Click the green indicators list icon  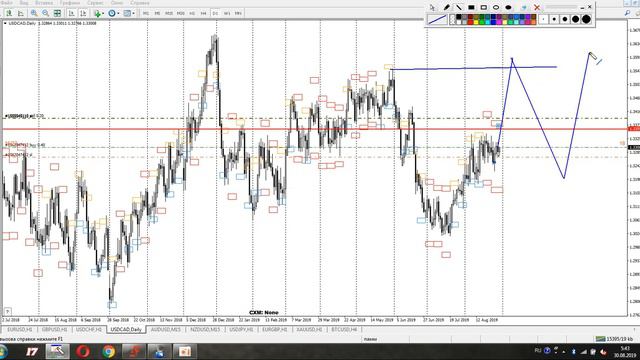tap(97, 13)
